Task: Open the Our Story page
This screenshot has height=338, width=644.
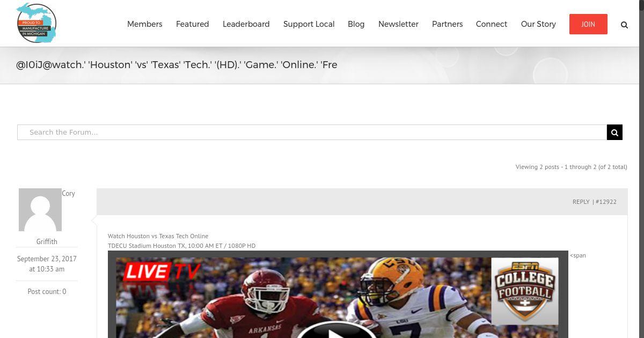Action: pyautogui.click(x=538, y=24)
